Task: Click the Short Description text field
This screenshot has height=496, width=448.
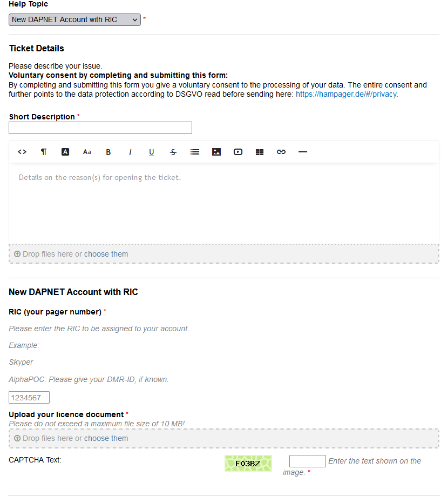Action: pos(100,128)
